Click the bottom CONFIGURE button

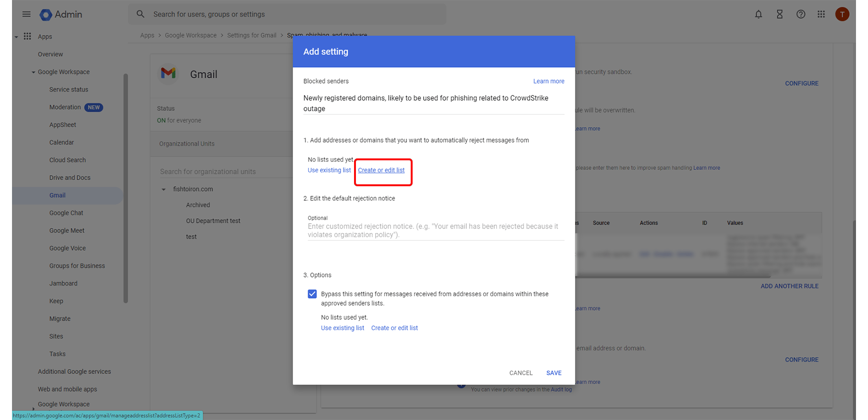[802, 360]
